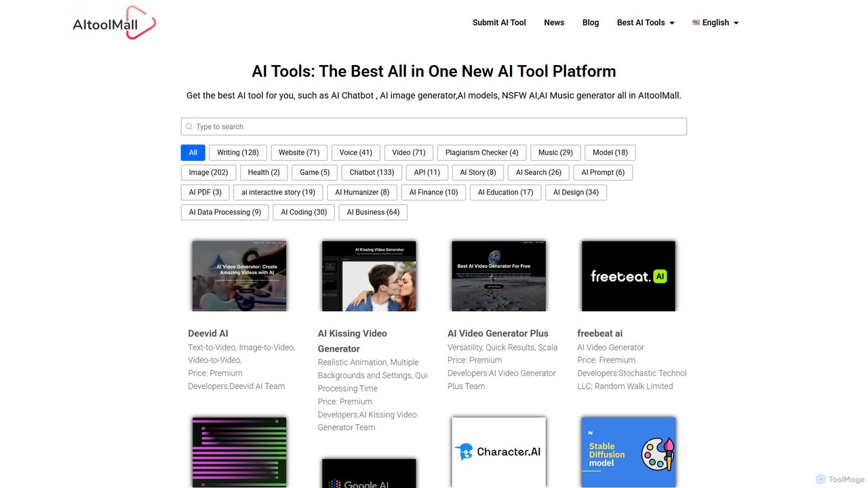Show the Model (18) category
This screenshot has height=488, width=868.
click(x=610, y=152)
